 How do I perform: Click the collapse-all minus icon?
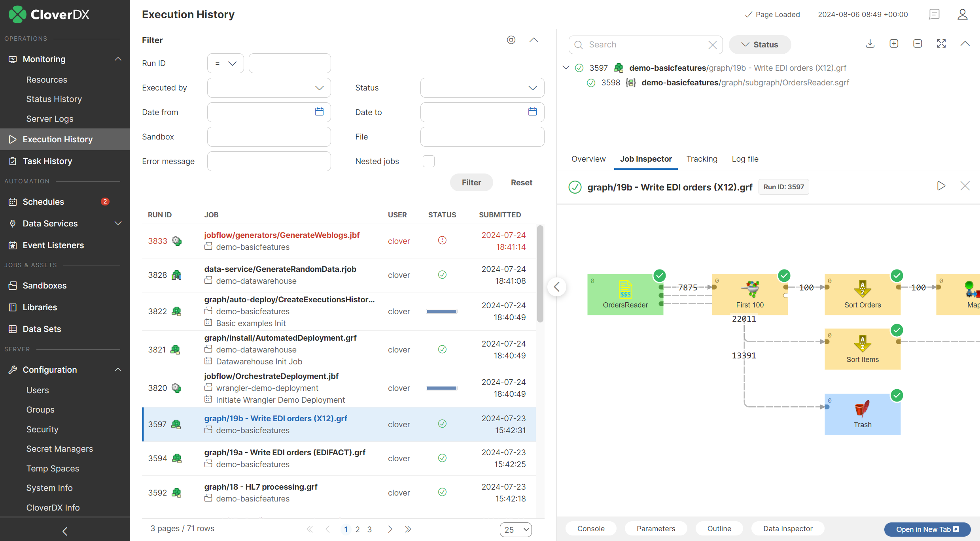[918, 44]
